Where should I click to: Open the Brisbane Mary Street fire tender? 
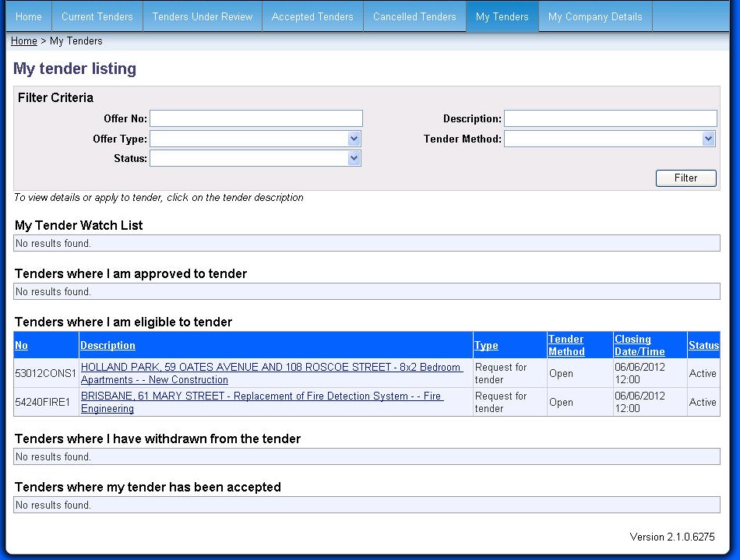click(x=262, y=402)
